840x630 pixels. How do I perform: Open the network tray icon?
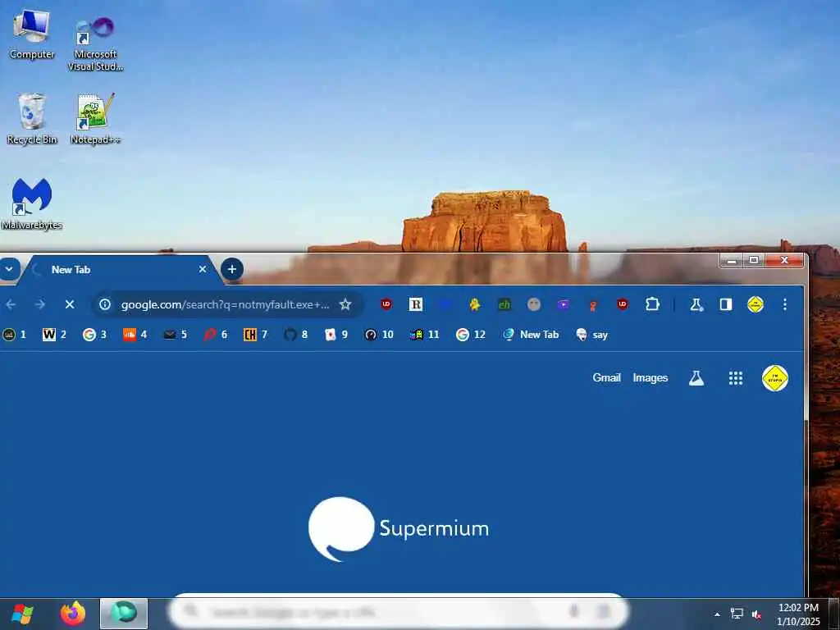[737, 614]
